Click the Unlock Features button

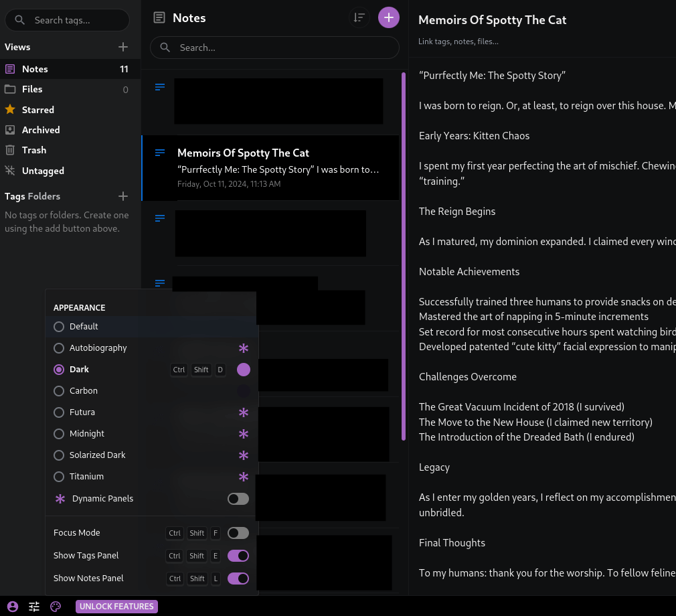point(116,607)
